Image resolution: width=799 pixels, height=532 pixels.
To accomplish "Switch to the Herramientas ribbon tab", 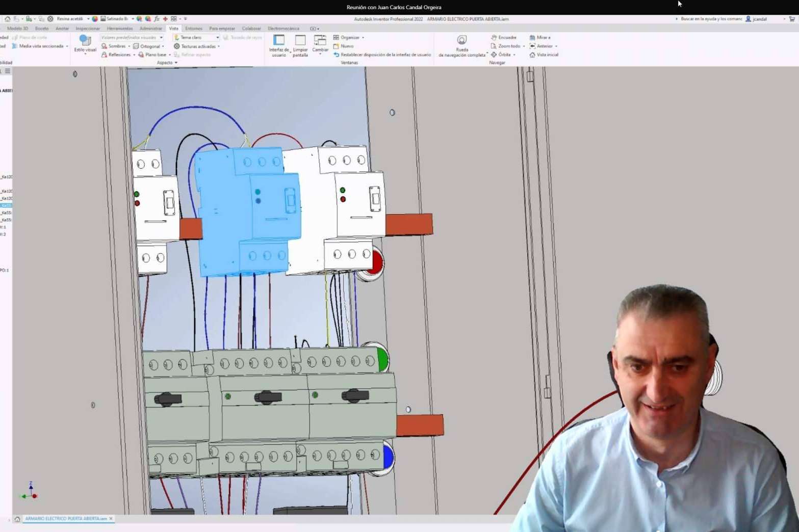I will (x=120, y=29).
